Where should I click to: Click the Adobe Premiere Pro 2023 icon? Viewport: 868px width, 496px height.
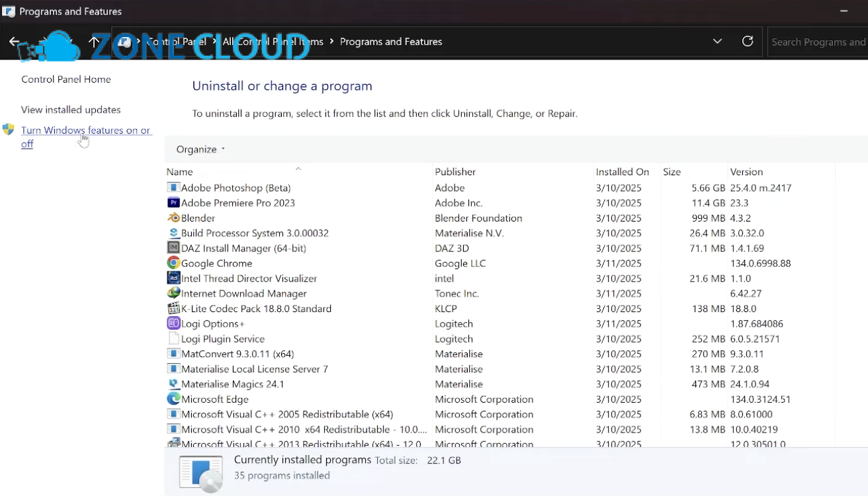(173, 203)
